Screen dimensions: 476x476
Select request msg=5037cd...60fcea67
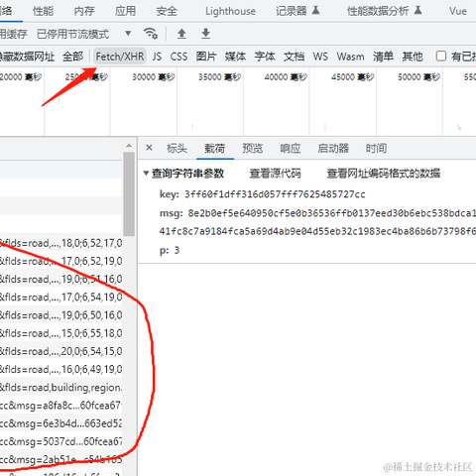(60, 441)
